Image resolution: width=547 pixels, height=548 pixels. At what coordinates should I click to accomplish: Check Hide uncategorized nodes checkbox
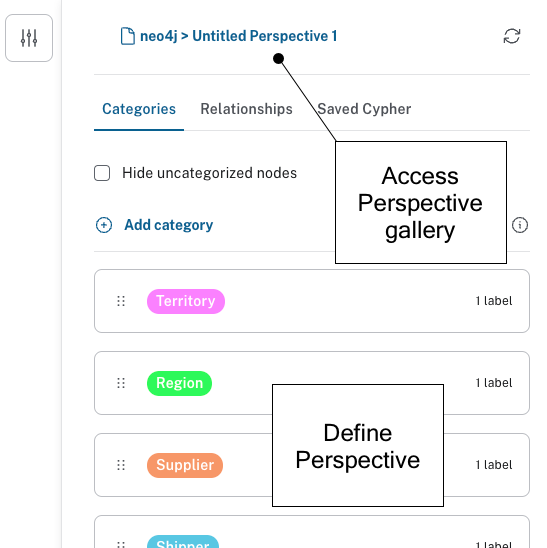(102, 173)
